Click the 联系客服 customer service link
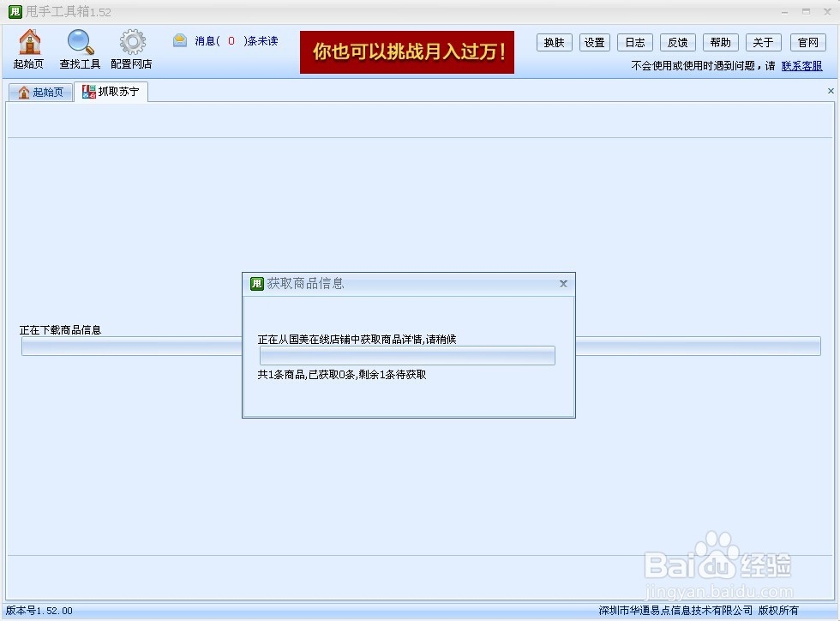Screen dimensions: 840x621 (802, 65)
